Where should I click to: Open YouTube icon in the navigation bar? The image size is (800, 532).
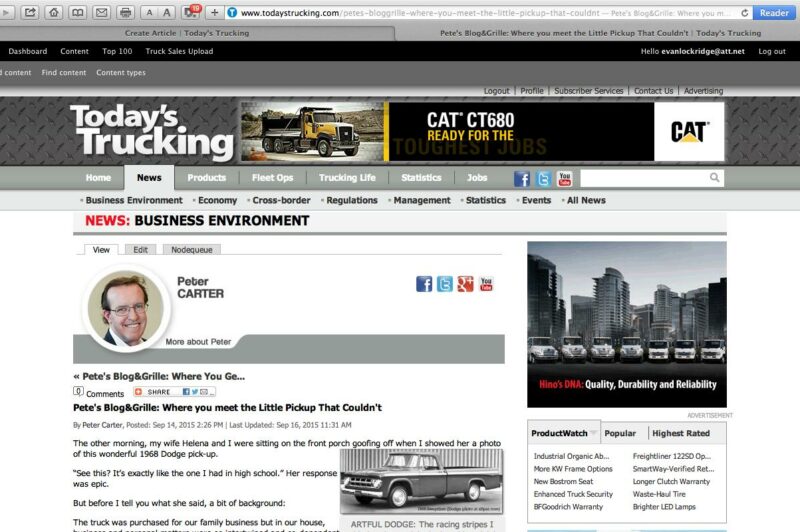(x=564, y=179)
